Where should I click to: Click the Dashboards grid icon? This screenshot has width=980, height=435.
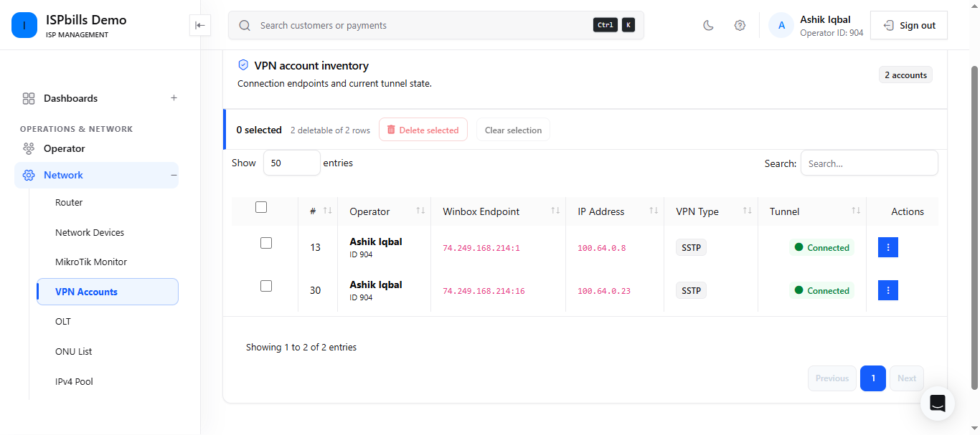(x=29, y=98)
